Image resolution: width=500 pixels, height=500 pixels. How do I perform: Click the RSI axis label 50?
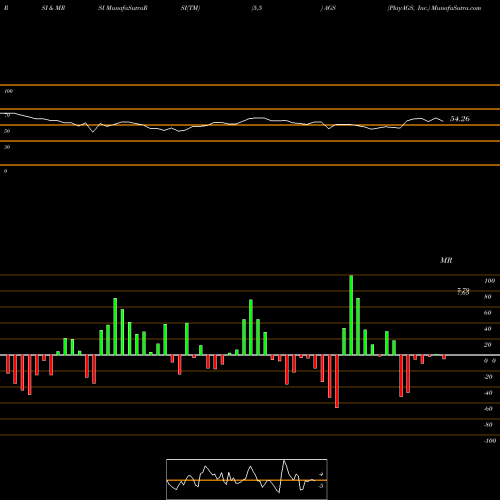tap(7, 131)
